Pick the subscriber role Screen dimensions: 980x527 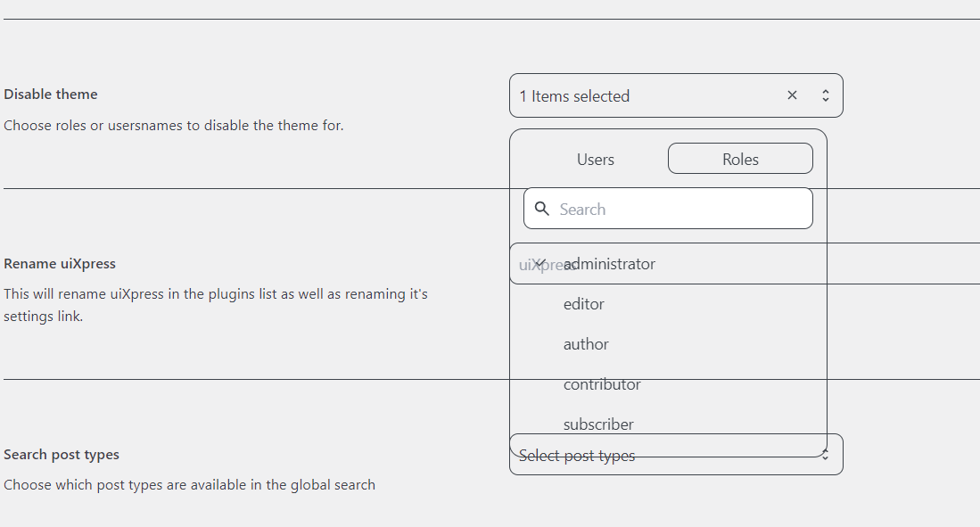tap(598, 424)
